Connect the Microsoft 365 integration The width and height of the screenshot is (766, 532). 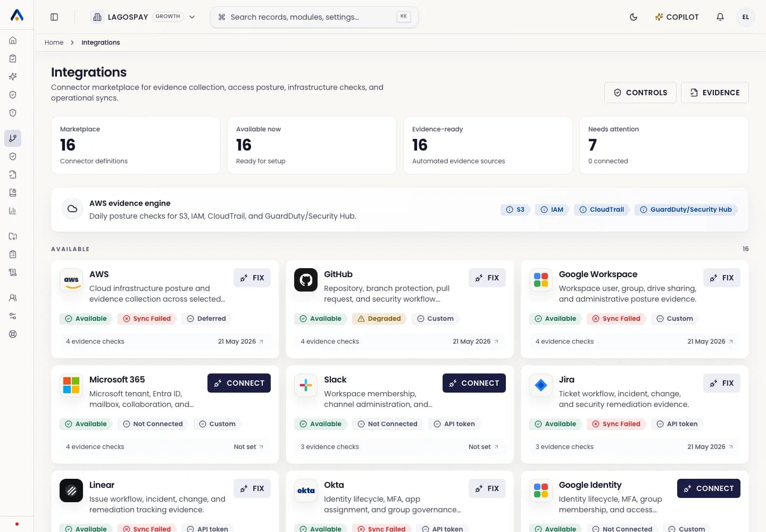[x=239, y=383]
